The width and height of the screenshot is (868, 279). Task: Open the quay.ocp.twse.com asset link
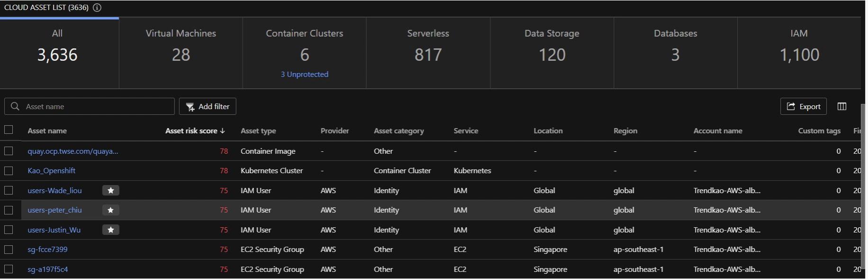[72, 151]
